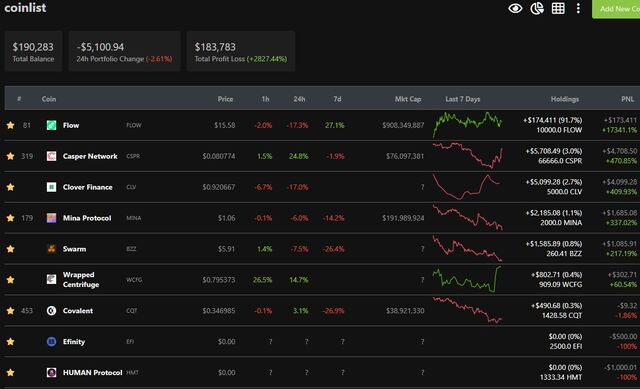640x389 pixels.
Task: Click the Clover Finance 7-day sparkline chart
Action: click(x=467, y=187)
